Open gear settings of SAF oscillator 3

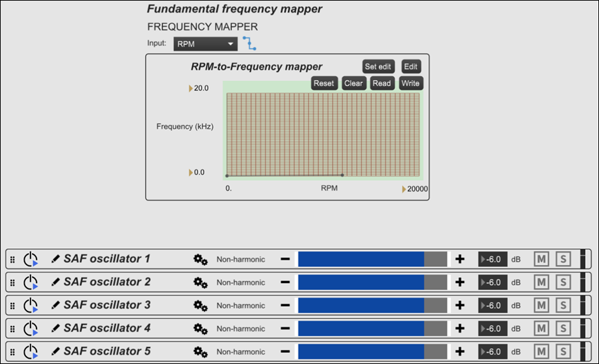[200, 306]
